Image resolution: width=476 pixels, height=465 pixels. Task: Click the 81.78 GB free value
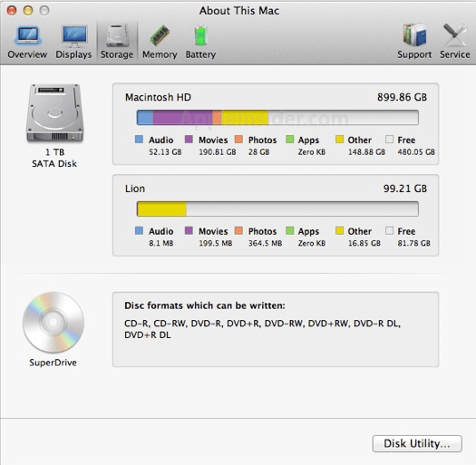tap(414, 244)
